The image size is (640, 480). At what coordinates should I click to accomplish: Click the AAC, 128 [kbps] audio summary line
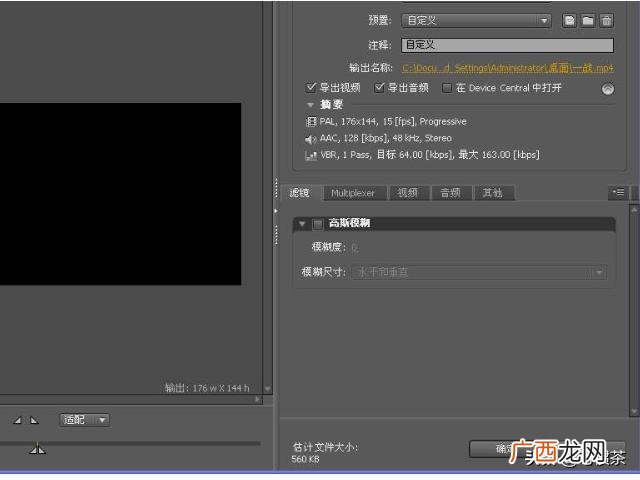378,138
